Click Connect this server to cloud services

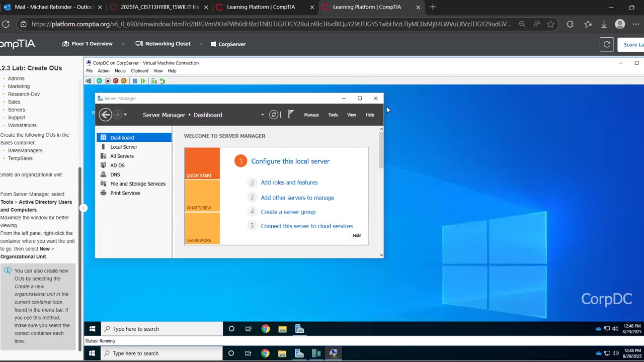(307, 226)
